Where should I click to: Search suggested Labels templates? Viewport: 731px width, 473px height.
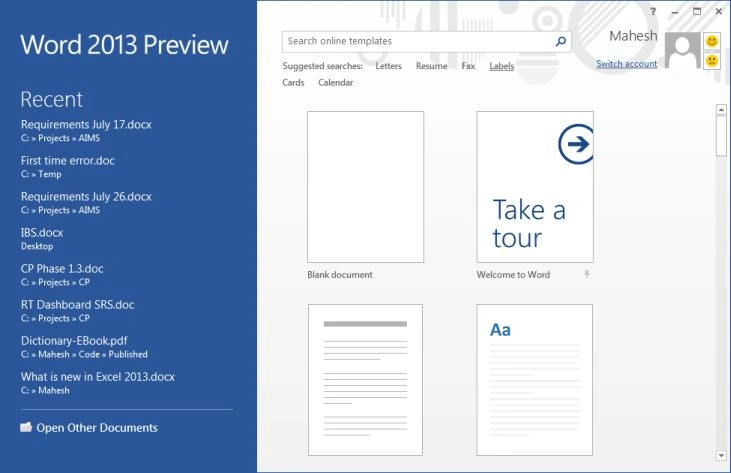[x=502, y=66]
